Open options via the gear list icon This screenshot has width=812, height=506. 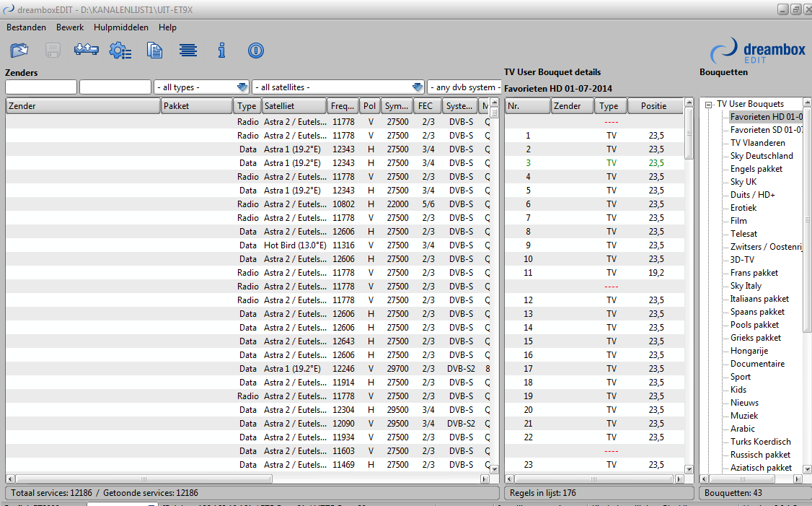[120, 51]
